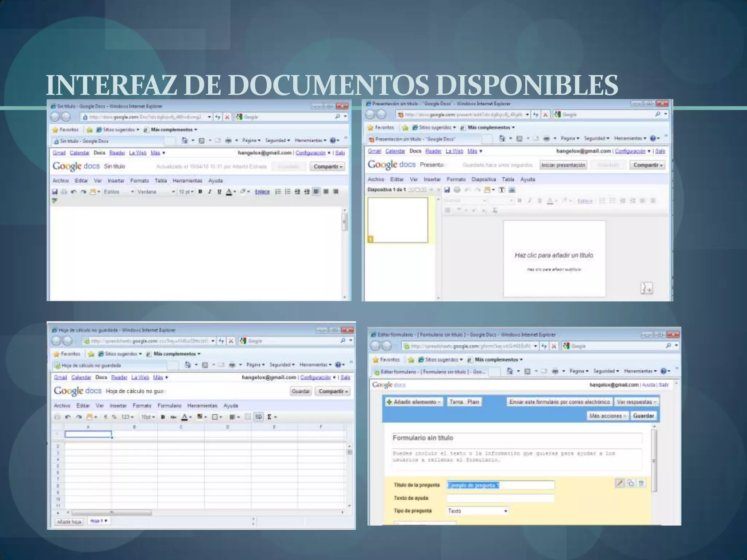This screenshot has height=560, width=747.
Task: Click the spell-check icon below the document toolbar
Action: click(55, 201)
